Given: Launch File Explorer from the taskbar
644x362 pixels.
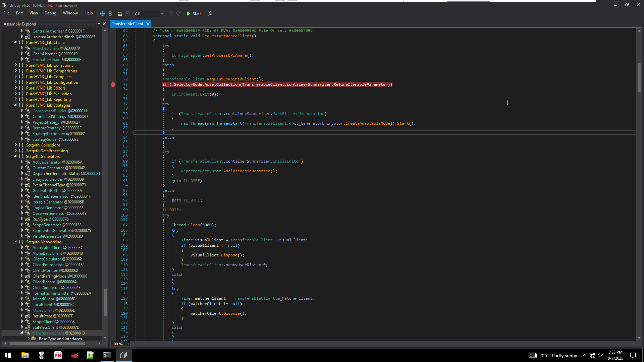Looking at the screenshot, I should pyautogui.click(x=25, y=355).
